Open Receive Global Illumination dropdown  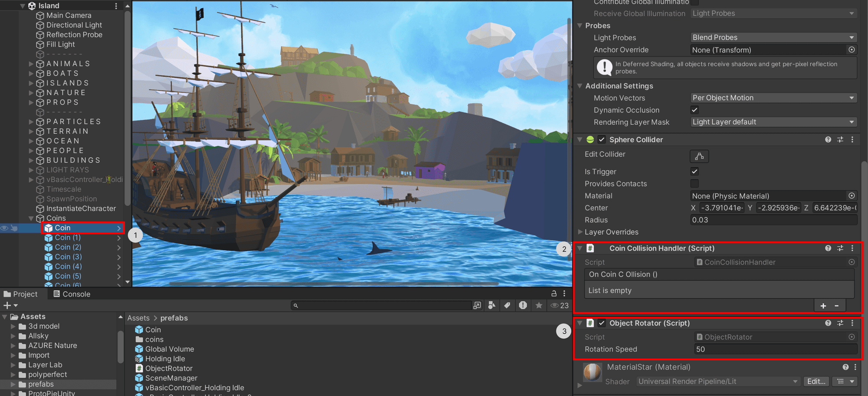[773, 13]
